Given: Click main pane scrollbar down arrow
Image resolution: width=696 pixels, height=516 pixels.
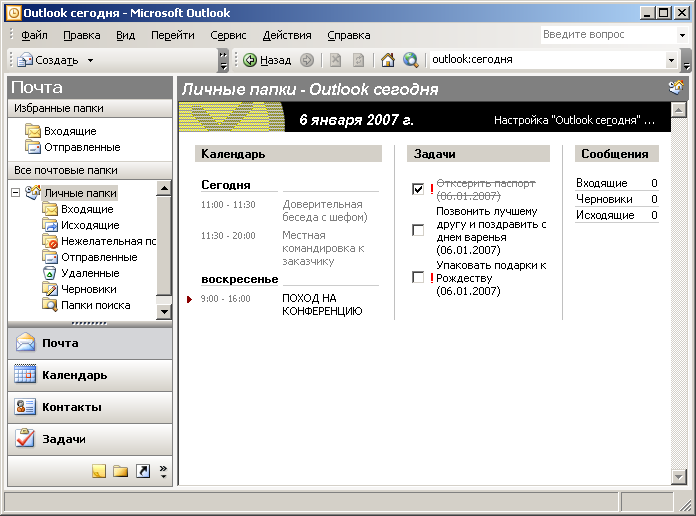Looking at the screenshot, I should [678, 477].
